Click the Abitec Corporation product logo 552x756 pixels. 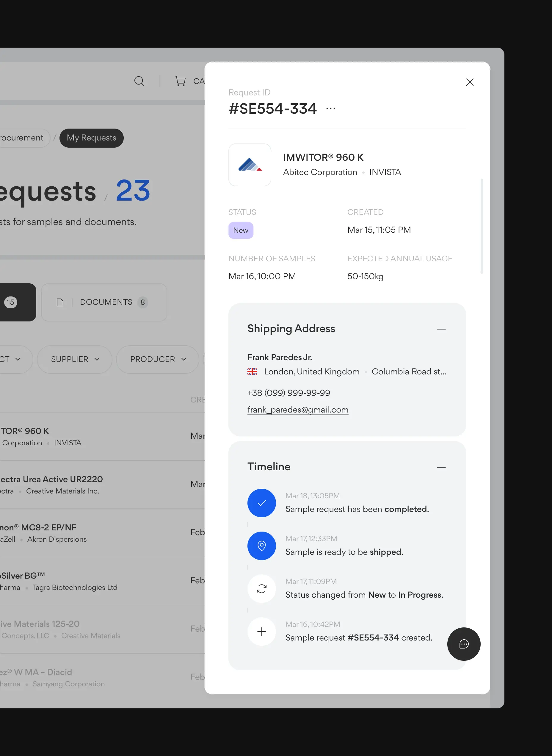point(250,165)
